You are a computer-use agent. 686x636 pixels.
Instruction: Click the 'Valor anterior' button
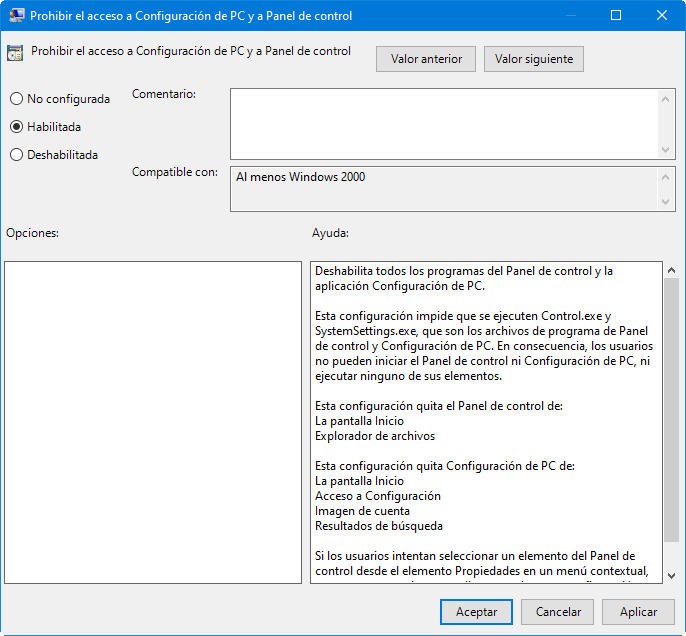tap(426, 59)
